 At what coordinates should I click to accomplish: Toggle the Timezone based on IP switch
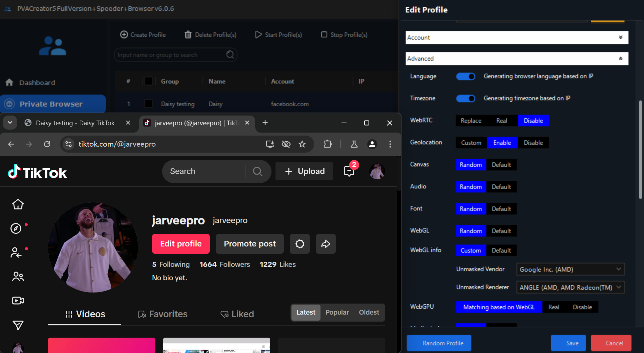coord(466,99)
